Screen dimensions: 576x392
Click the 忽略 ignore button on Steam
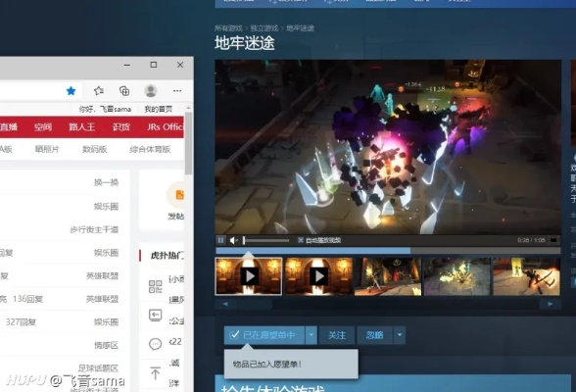[x=374, y=335]
